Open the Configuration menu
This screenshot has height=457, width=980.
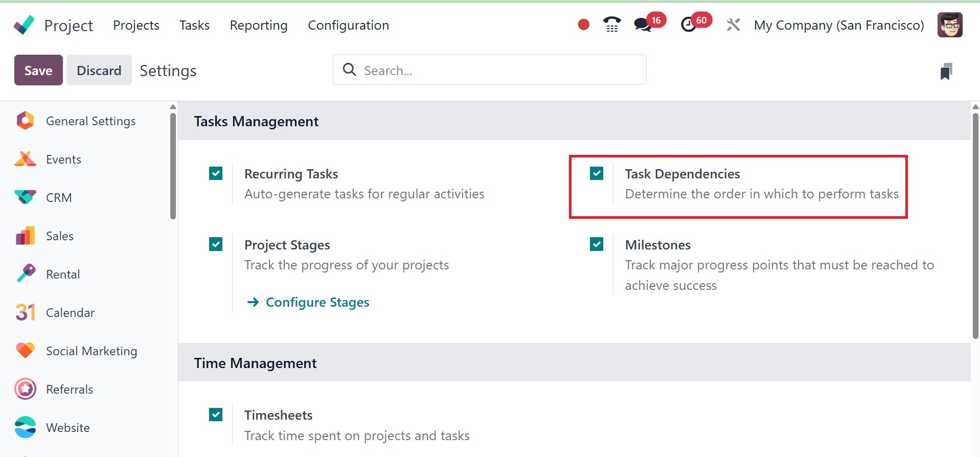348,25
